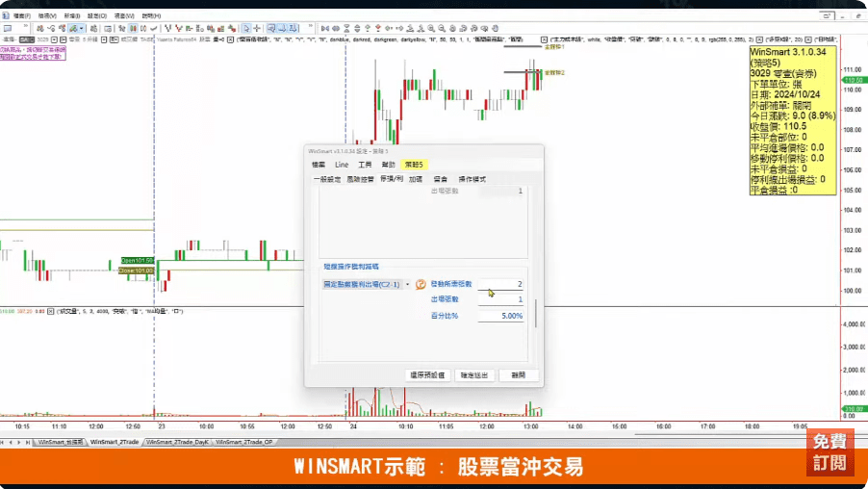Image resolution: width=868 pixels, height=489 pixels.
Task: Open the 檔案(F) menu in main window
Action: 21,16
